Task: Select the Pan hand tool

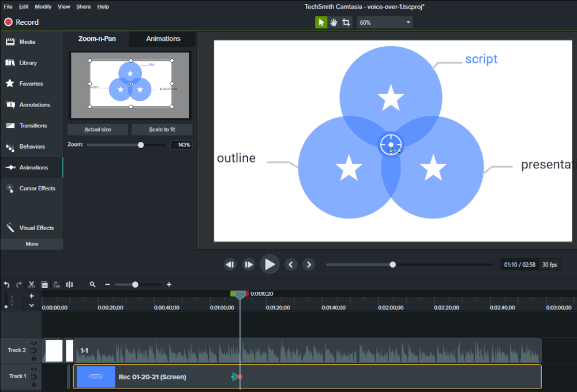Action: [x=334, y=22]
